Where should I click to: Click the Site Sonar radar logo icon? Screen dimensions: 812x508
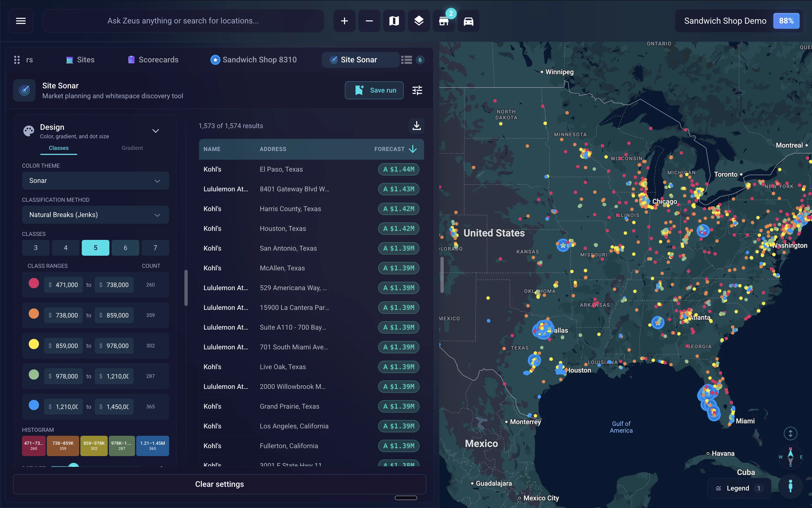(24, 90)
